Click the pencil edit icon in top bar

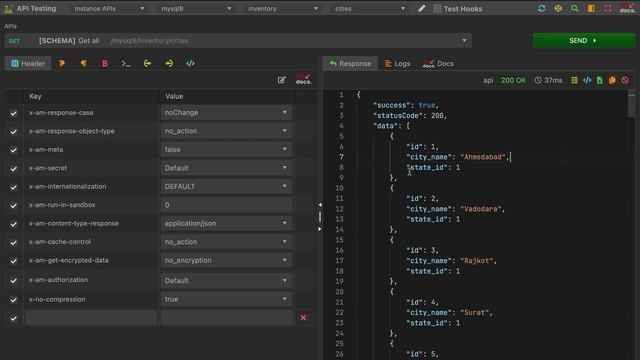pos(422,9)
